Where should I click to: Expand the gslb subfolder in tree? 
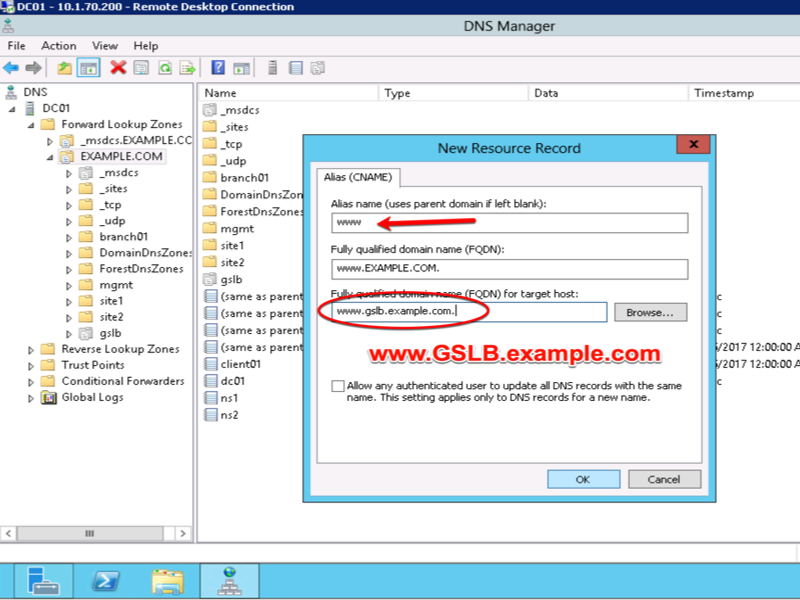(69, 334)
